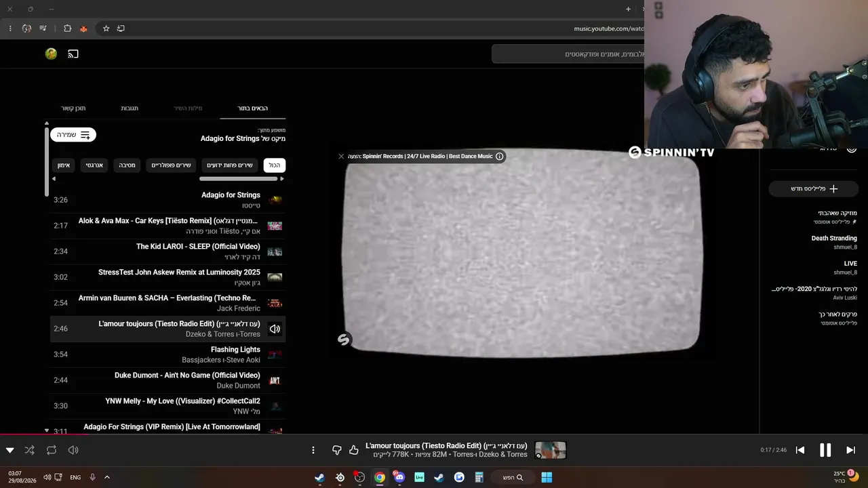868x488 pixels.
Task: Save the queue with שמירה button
Action: click(73, 135)
